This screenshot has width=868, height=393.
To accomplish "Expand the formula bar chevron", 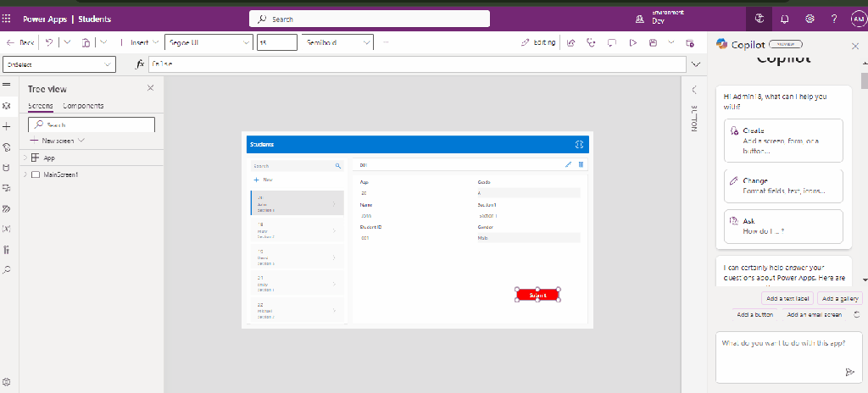I will (696, 64).
